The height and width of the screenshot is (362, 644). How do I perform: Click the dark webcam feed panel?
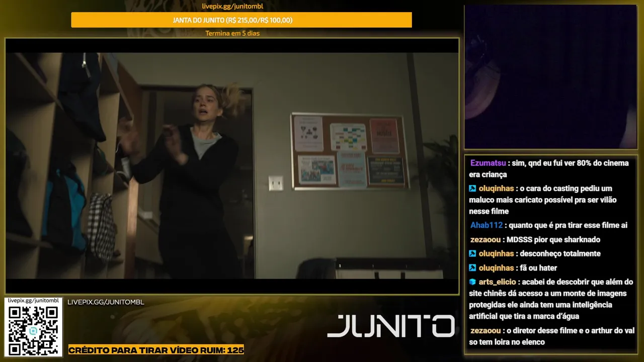coord(550,77)
